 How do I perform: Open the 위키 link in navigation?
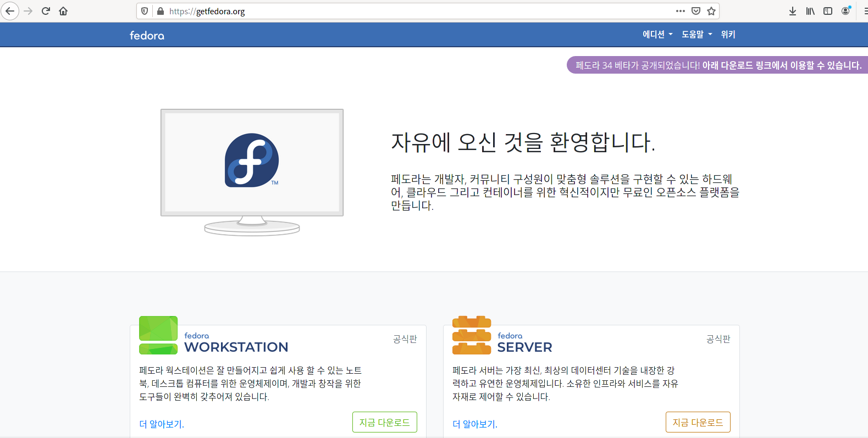point(728,34)
